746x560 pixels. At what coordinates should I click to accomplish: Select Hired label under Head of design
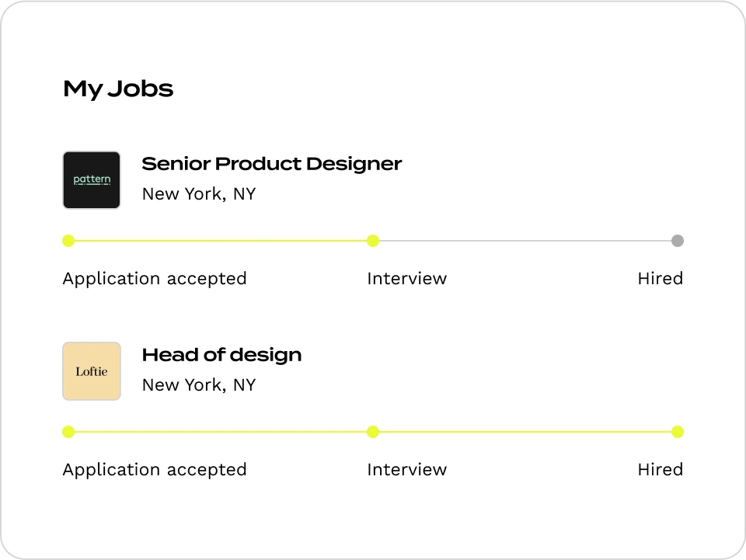pyautogui.click(x=661, y=469)
